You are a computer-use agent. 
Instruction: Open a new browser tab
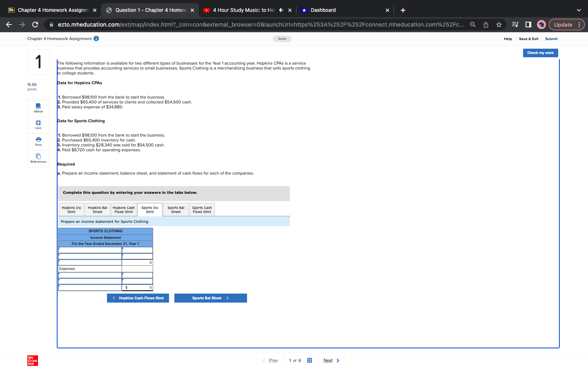click(403, 10)
